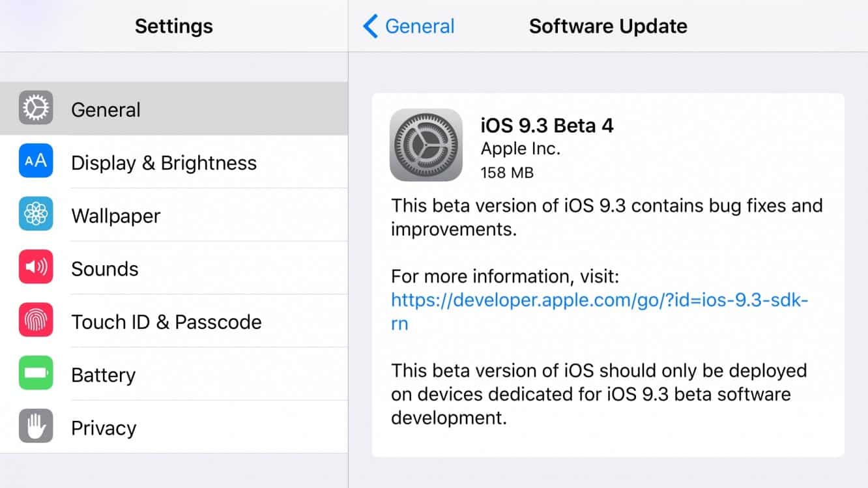The height and width of the screenshot is (488, 868).
Task: Select the General settings row
Action: [195, 109]
